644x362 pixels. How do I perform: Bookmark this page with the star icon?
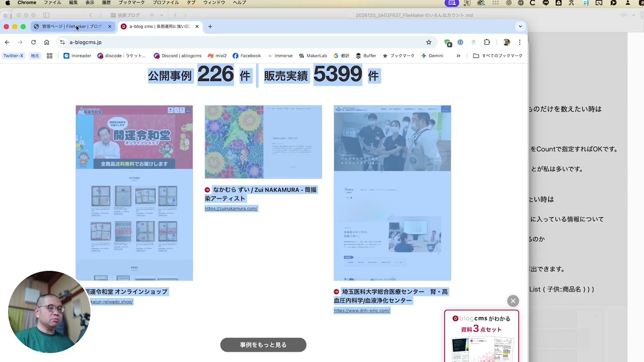pyautogui.click(x=429, y=42)
